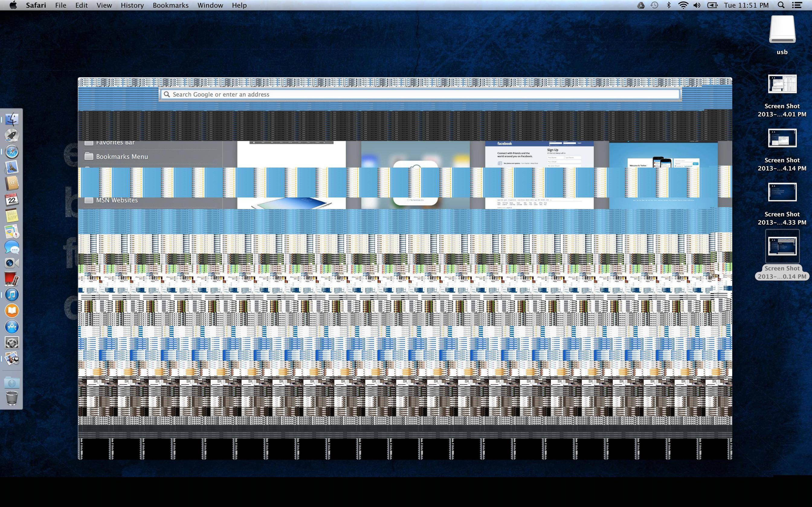Launch Messages from the dock
812x507 pixels.
12,247
